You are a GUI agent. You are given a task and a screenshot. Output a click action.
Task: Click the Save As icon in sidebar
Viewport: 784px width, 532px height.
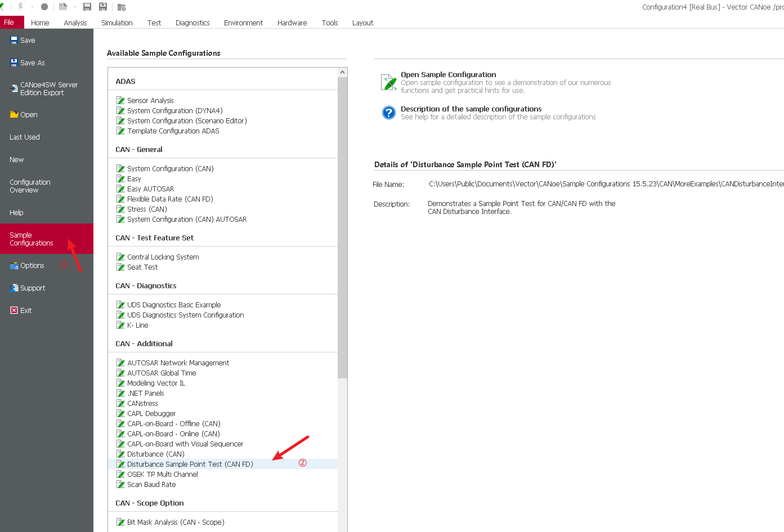[x=14, y=63]
